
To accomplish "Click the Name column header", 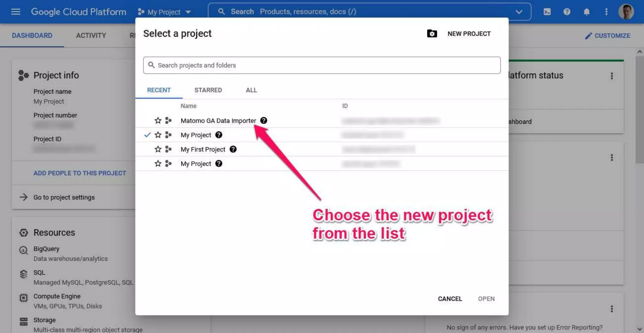I will tap(188, 106).
